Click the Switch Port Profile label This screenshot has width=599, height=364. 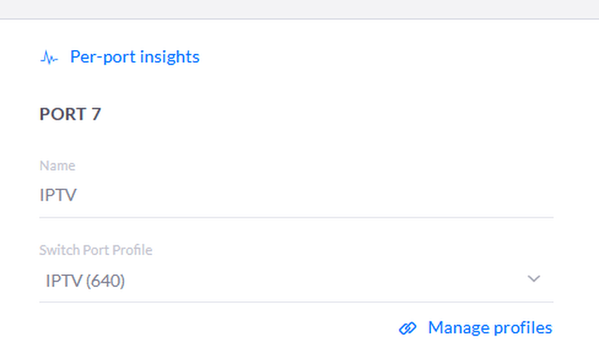click(x=96, y=250)
